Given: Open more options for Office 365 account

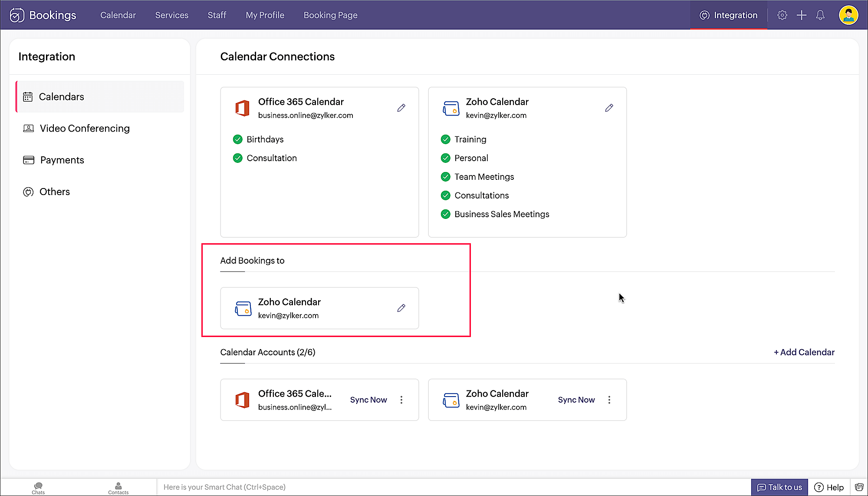Looking at the screenshot, I should tap(401, 400).
